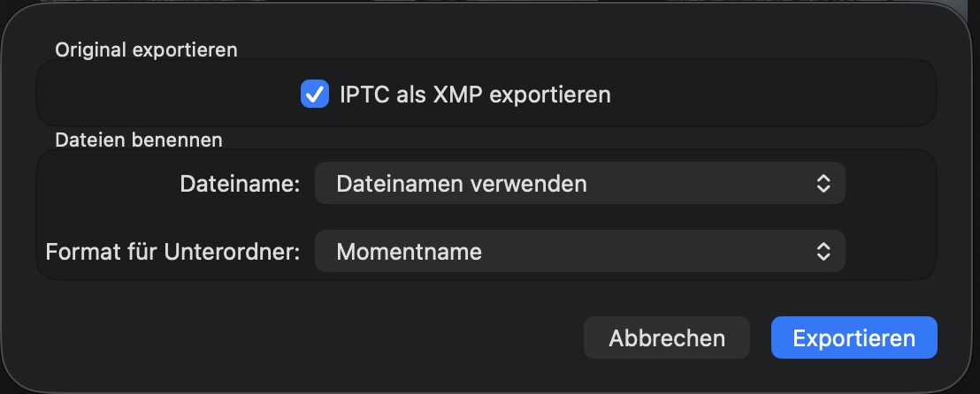
Task: Open the Format für Unterordner dropdown
Action: [x=579, y=251]
